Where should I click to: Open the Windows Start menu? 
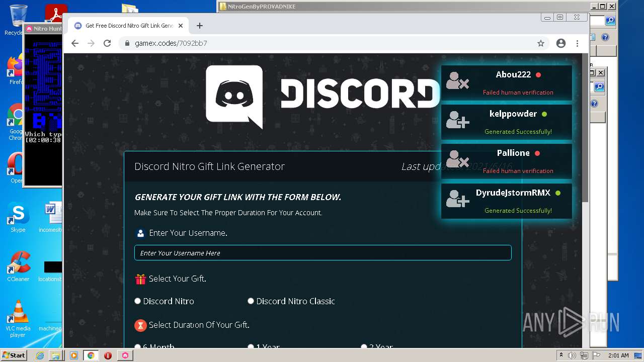click(x=14, y=355)
